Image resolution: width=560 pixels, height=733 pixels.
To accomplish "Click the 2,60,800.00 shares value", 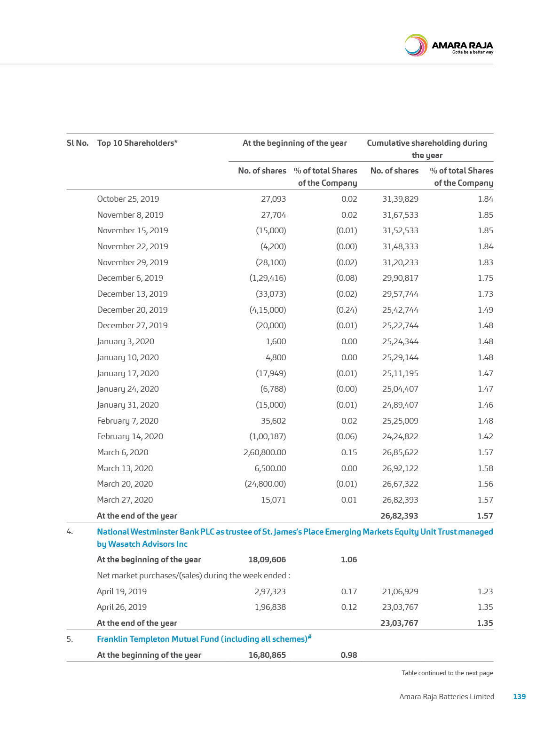I will coord(264,452).
